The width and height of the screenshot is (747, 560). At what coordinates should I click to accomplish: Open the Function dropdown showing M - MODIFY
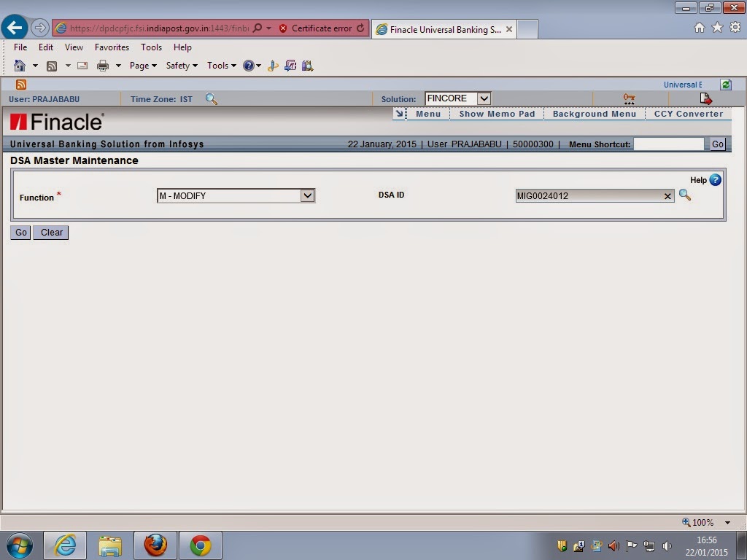coord(307,195)
